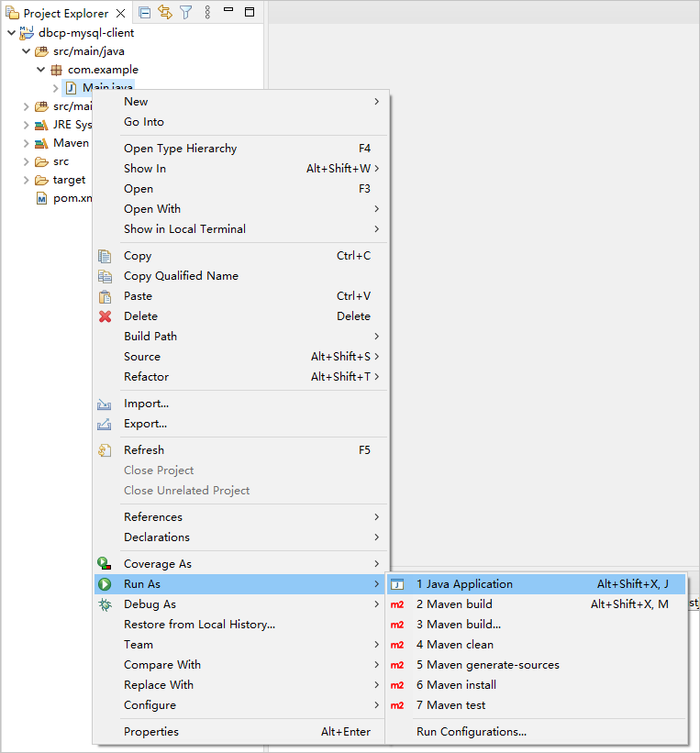This screenshot has height=753, width=700.
Task: Collapse the dbcp-mysql-client project node
Action: pos(11,33)
